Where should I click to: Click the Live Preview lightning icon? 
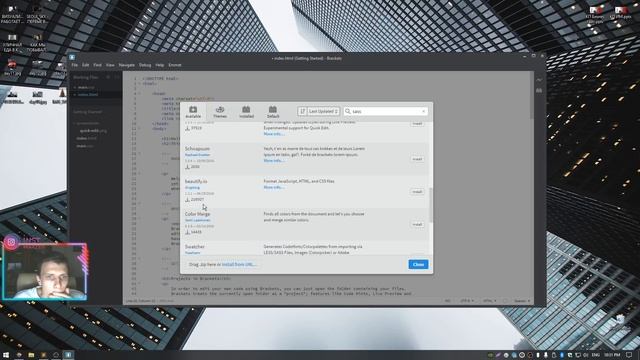click(539, 80)
